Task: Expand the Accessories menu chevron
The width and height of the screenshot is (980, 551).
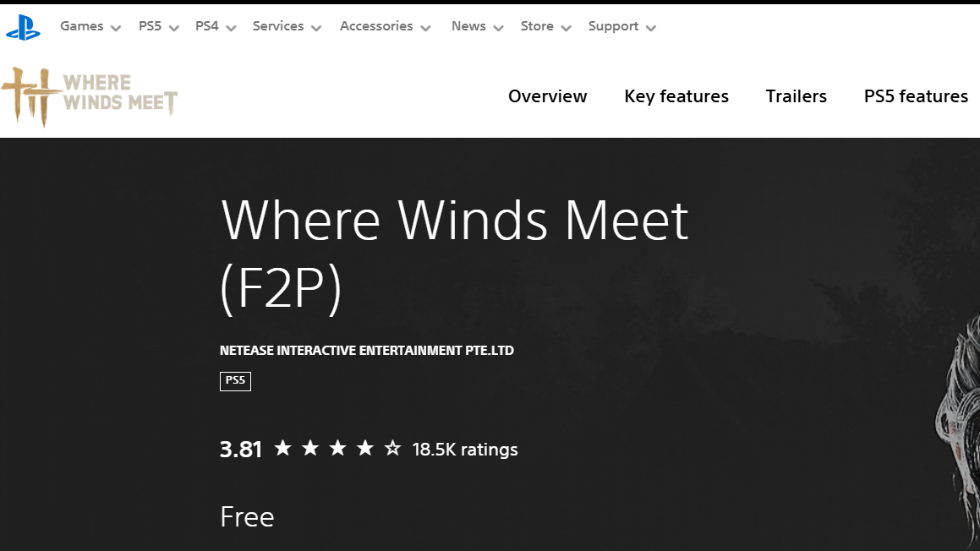Action: point(425,28)
